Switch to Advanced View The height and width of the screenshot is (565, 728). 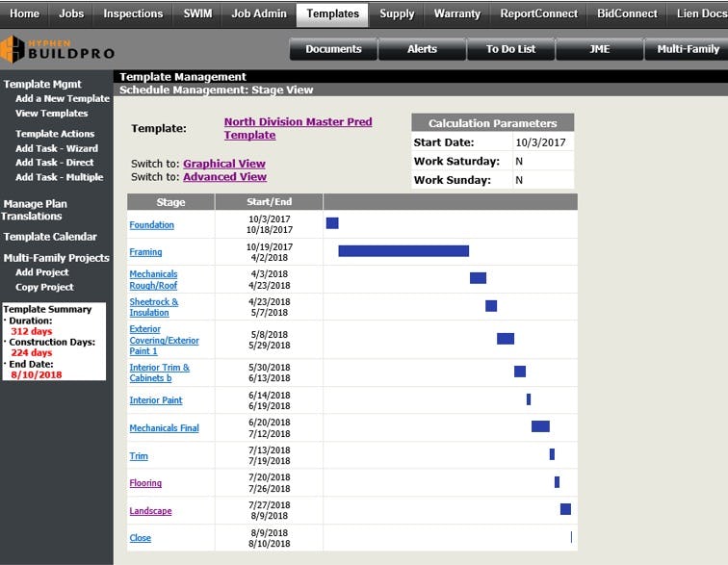(224, 177)
